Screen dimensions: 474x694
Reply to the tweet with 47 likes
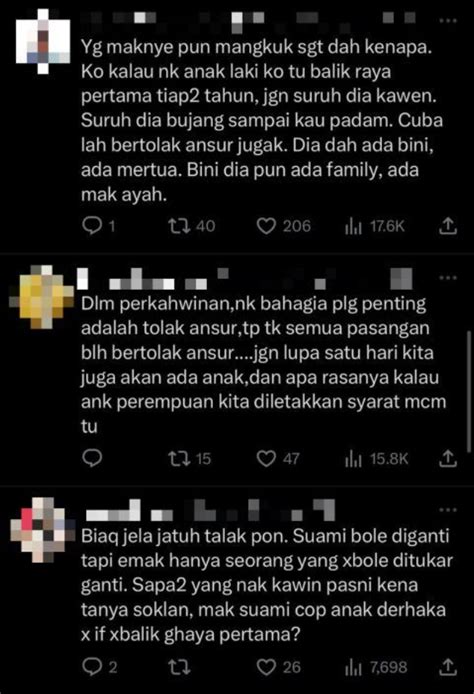92,459
